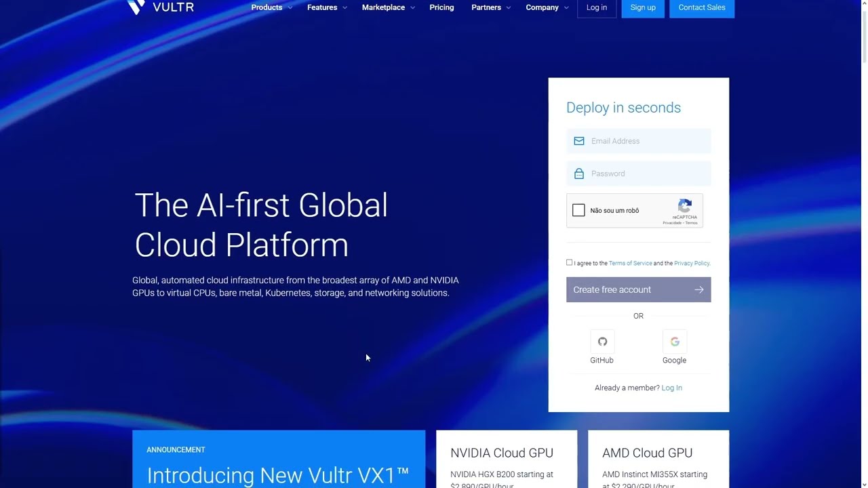Click the 'Deploy in seconds' heading

[623, 108]
